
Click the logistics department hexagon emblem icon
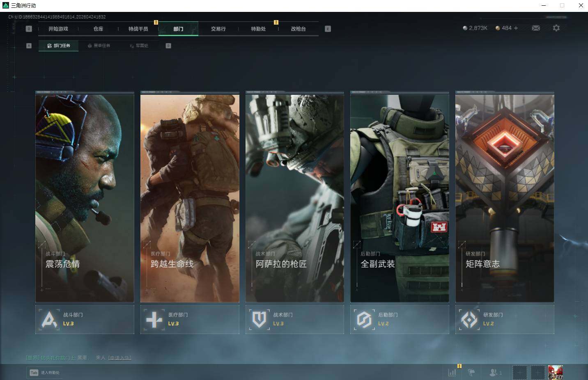pos(364,319)
